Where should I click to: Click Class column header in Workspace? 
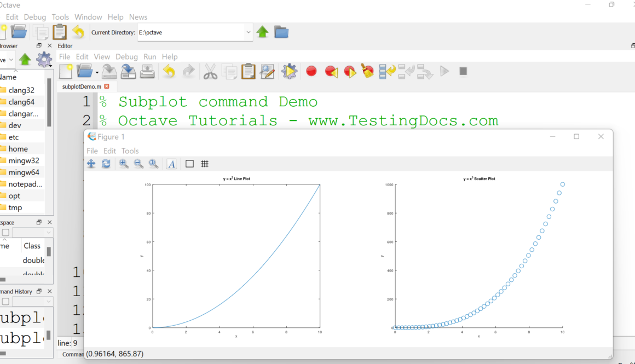32,246
